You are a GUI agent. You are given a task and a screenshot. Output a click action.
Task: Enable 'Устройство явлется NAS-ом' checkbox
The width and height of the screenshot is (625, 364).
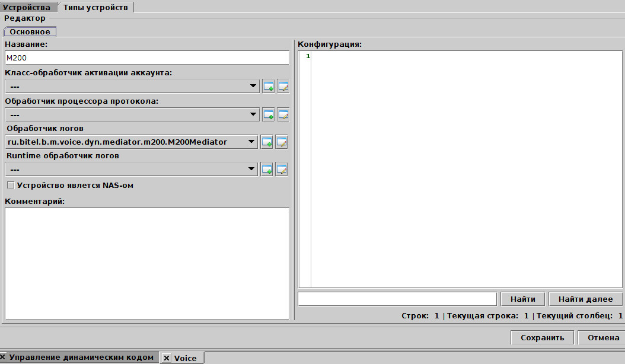click(x=10, y=186)
